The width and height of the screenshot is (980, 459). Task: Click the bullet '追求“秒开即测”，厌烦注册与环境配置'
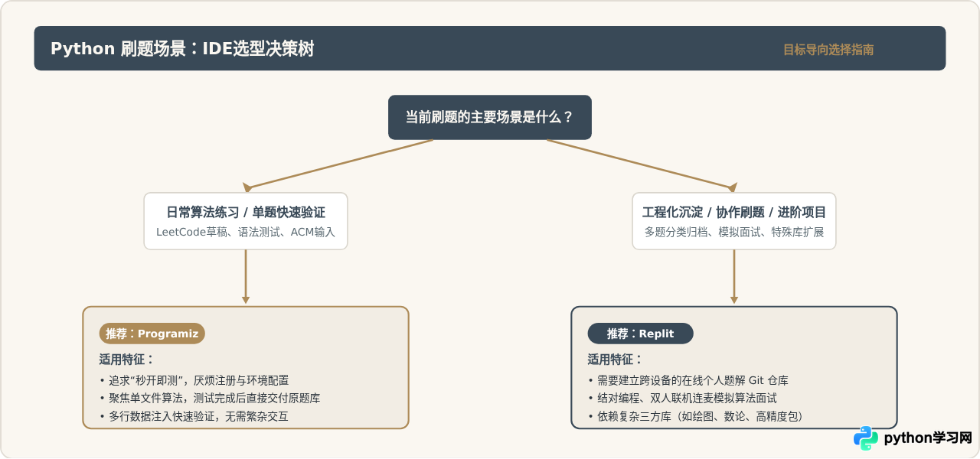[194, 379]
